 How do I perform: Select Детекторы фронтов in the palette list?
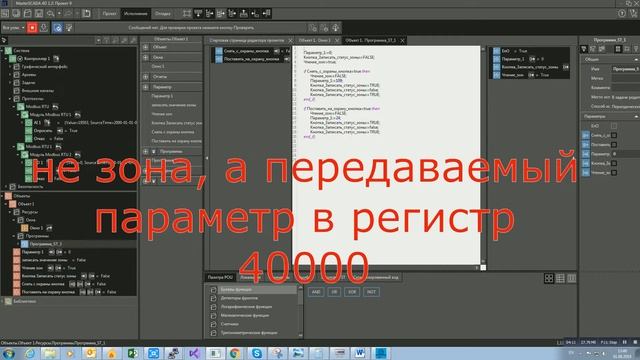(x=239, y=298)
